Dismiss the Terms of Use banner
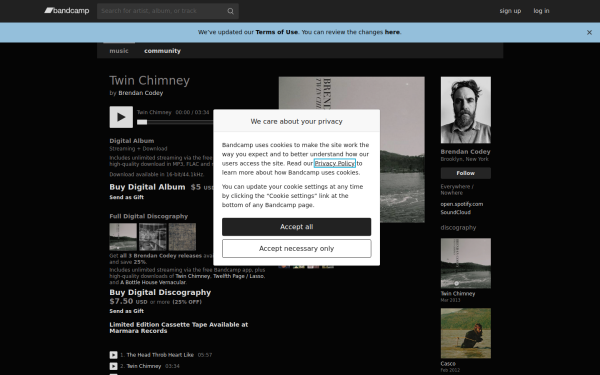600x375 pixels. pyautogui.click(x=589, y=33)
